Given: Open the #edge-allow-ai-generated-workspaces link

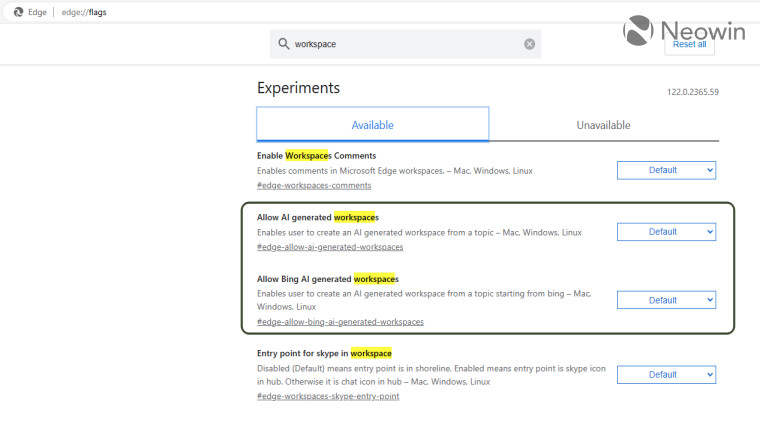Looking at the screenshot, I should pyautogui.click(x=330, y=247).
